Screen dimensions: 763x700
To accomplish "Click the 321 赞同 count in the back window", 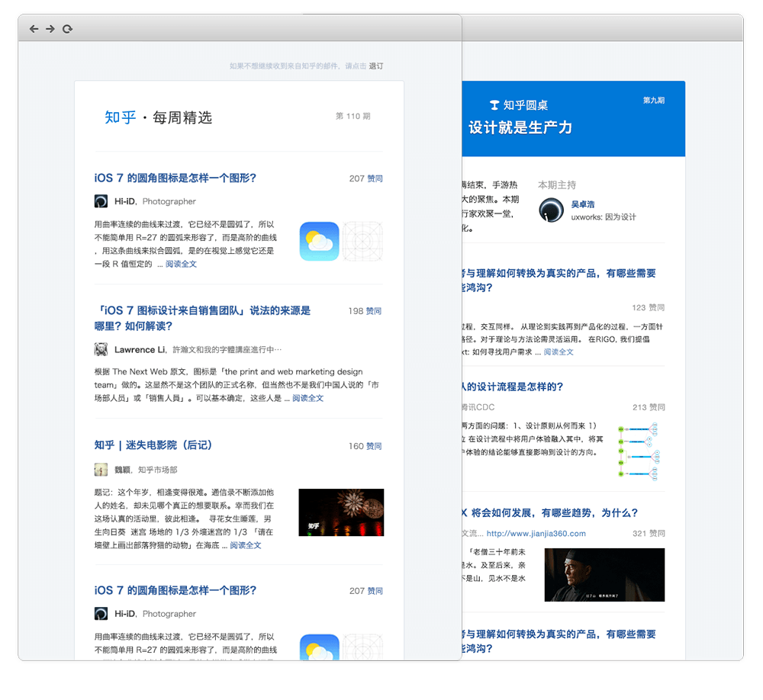I will [649, 533].
